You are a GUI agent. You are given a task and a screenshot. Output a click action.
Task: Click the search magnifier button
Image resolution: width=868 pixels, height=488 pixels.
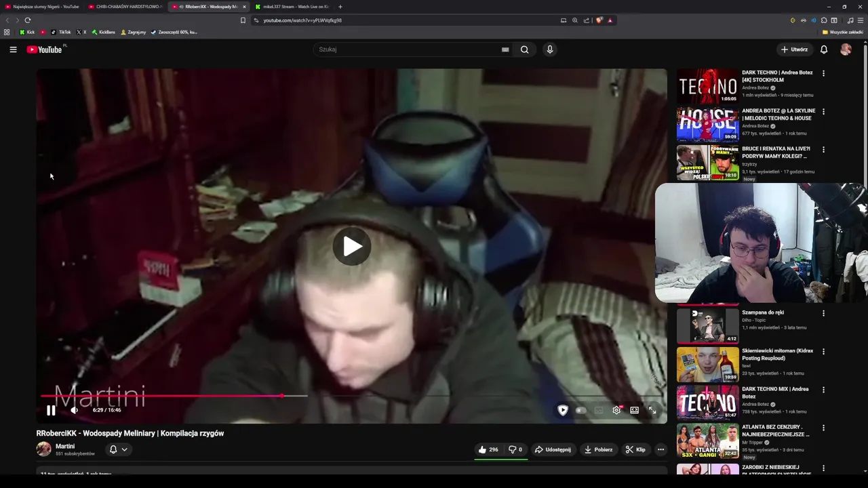[524, 49]
